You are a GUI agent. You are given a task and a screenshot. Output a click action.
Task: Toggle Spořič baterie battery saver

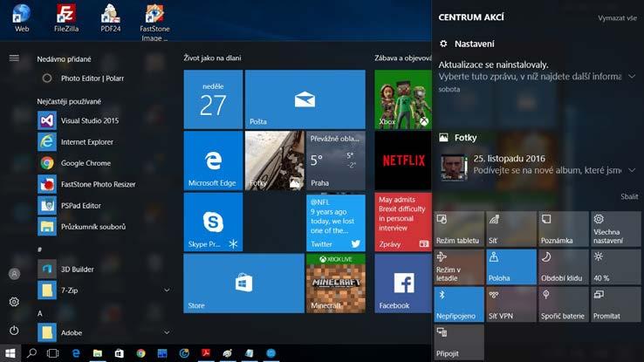tap(564, 304)
